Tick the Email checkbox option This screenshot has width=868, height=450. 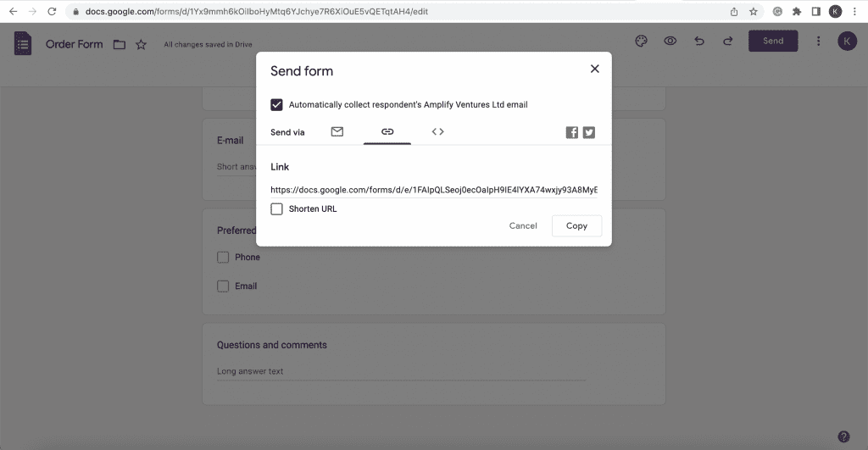223,286
